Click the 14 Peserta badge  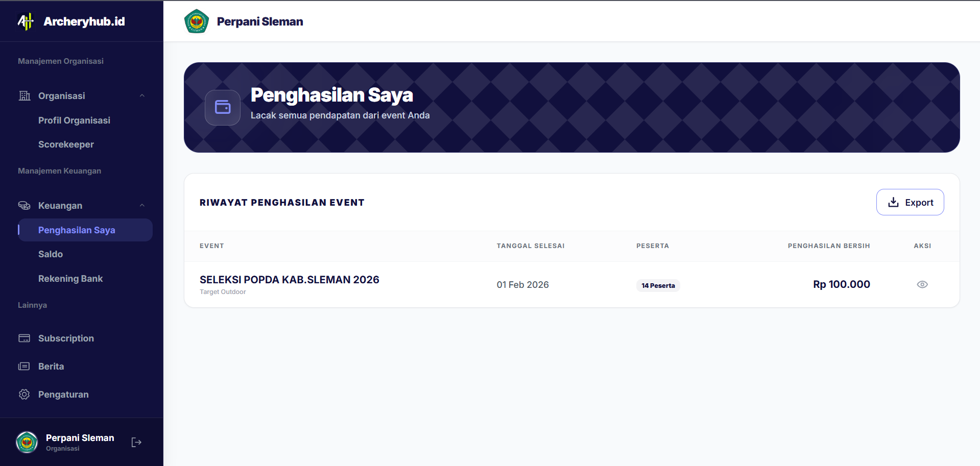point(658,285)
